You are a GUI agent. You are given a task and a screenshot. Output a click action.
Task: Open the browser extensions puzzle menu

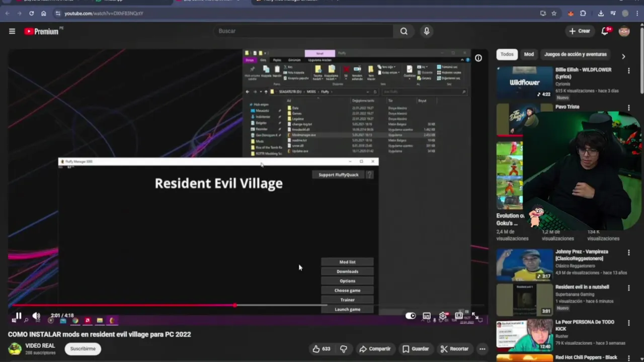tap(583, 14)
